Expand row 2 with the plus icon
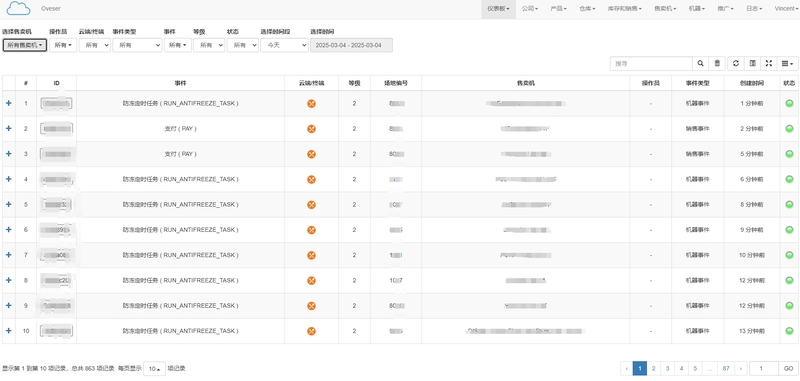 click(8, 129)
